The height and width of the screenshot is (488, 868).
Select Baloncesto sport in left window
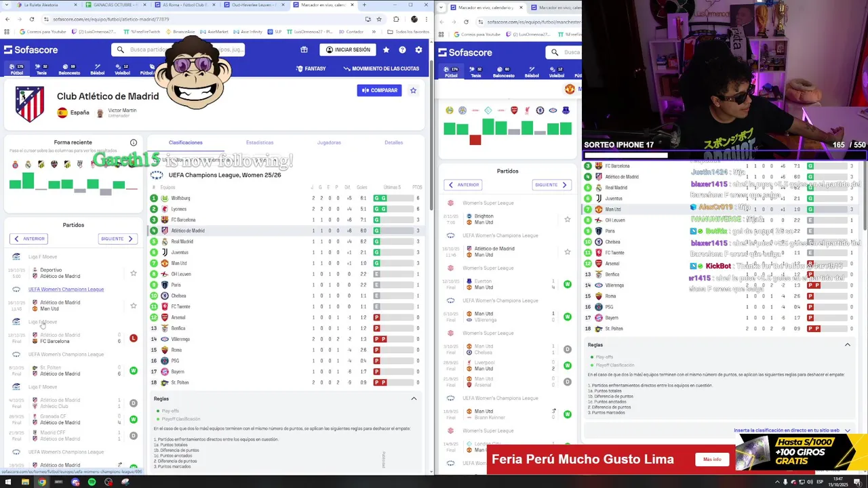[x=69, y=70]
